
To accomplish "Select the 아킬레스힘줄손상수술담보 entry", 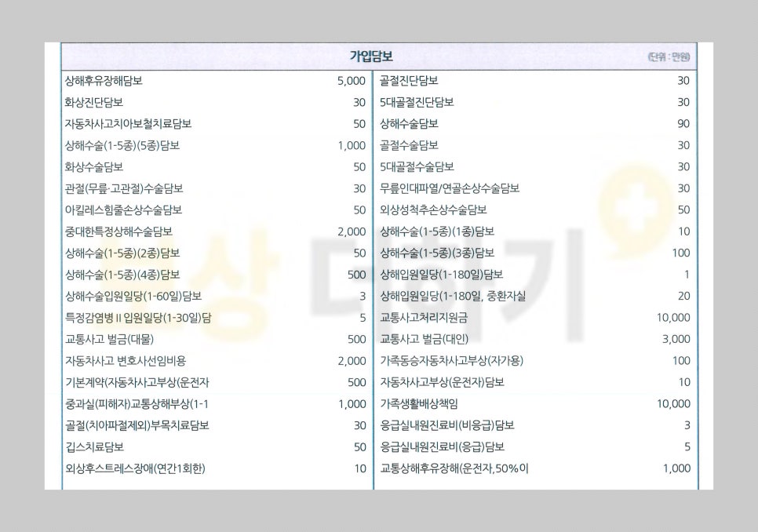I will pyautogui.click(x=123, y=210).
